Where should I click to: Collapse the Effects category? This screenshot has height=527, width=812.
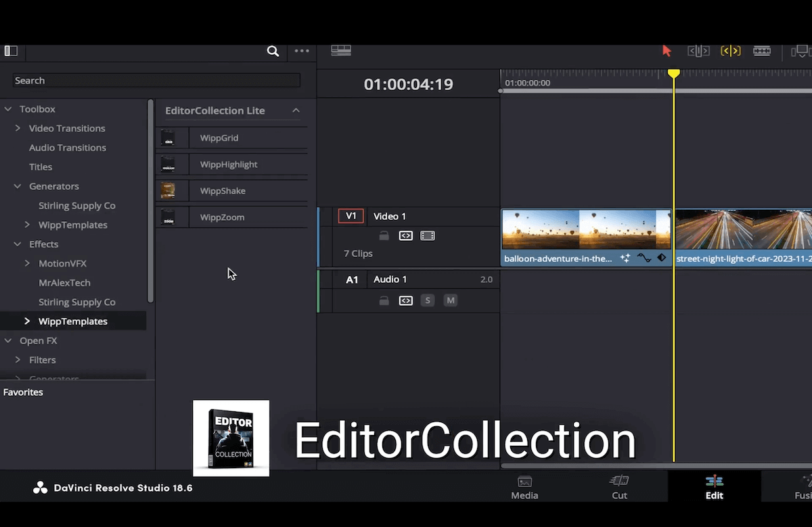click(x=18, y=244)
